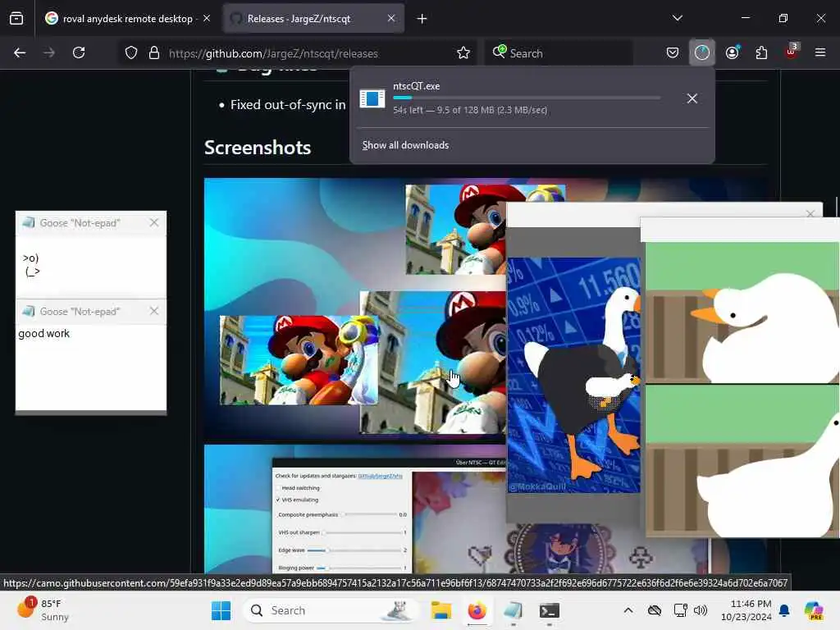Open the extensions puzzle icon

[x=761, y=52]
